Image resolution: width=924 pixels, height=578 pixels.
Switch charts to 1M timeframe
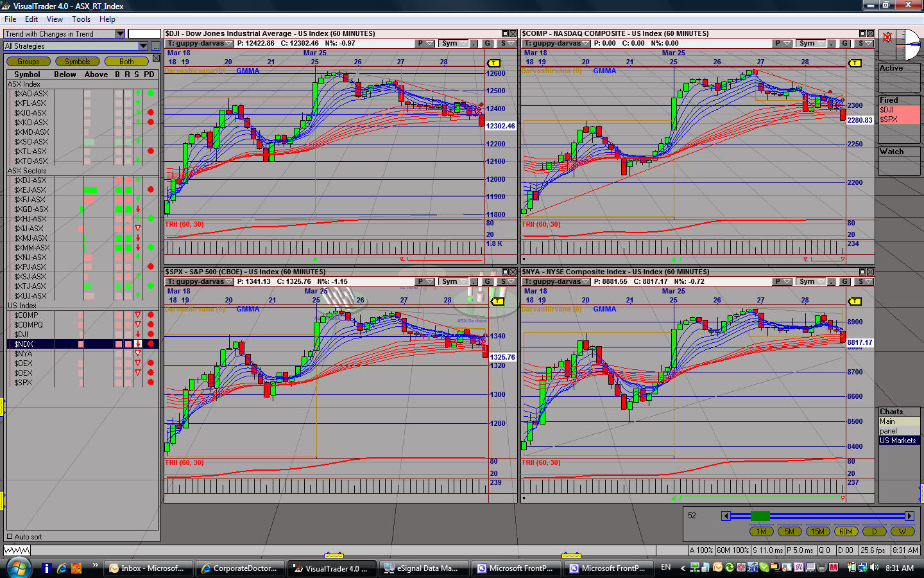pos(761,532)
